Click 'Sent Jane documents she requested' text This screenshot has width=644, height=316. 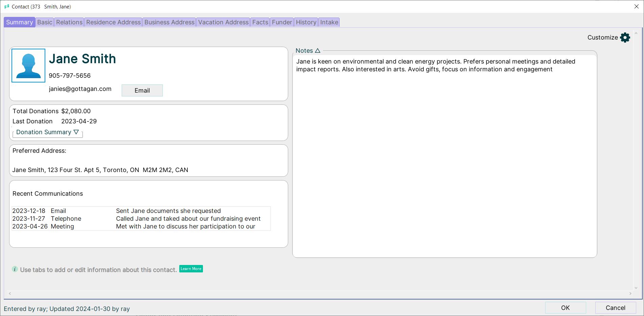pos(168,211)
